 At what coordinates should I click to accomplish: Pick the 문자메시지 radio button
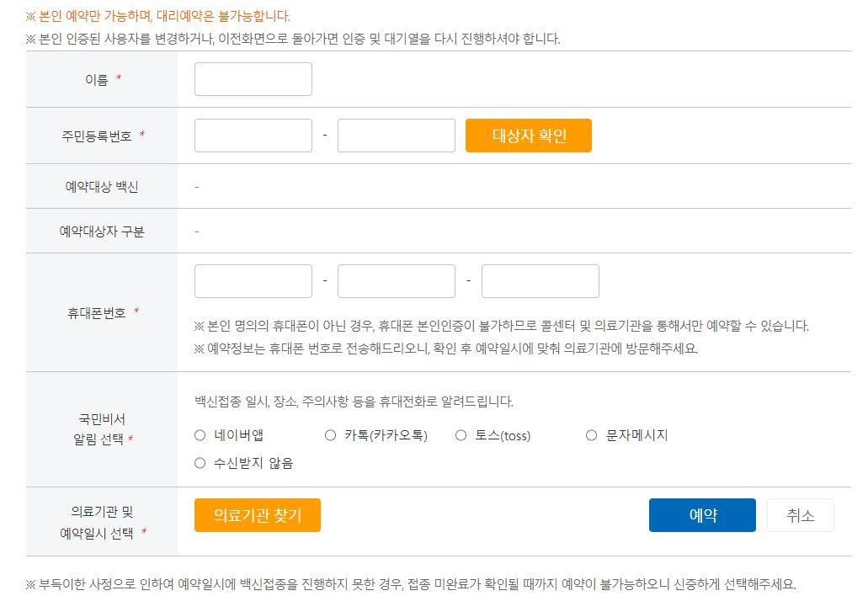pyautogui.click(x=592, y=435)
